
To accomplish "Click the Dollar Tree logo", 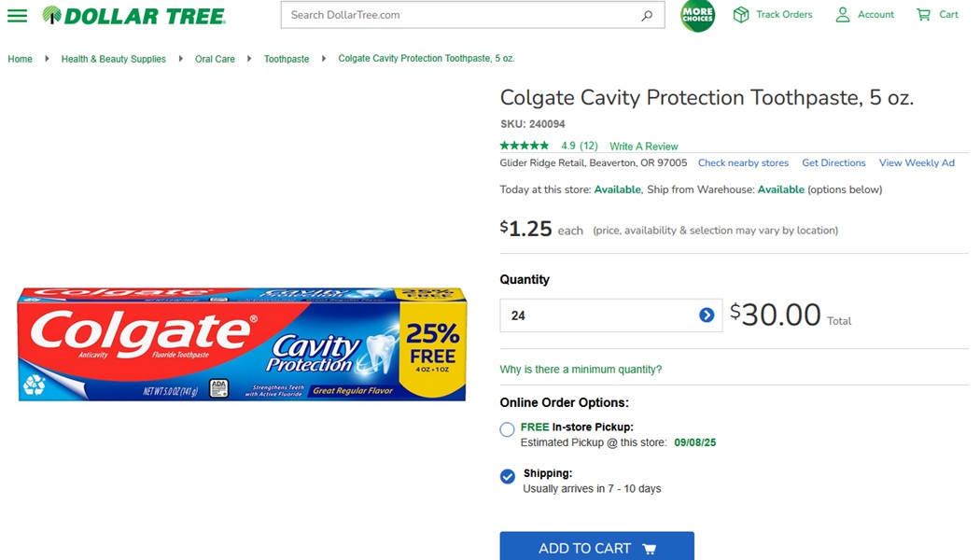I will point(133,16).
